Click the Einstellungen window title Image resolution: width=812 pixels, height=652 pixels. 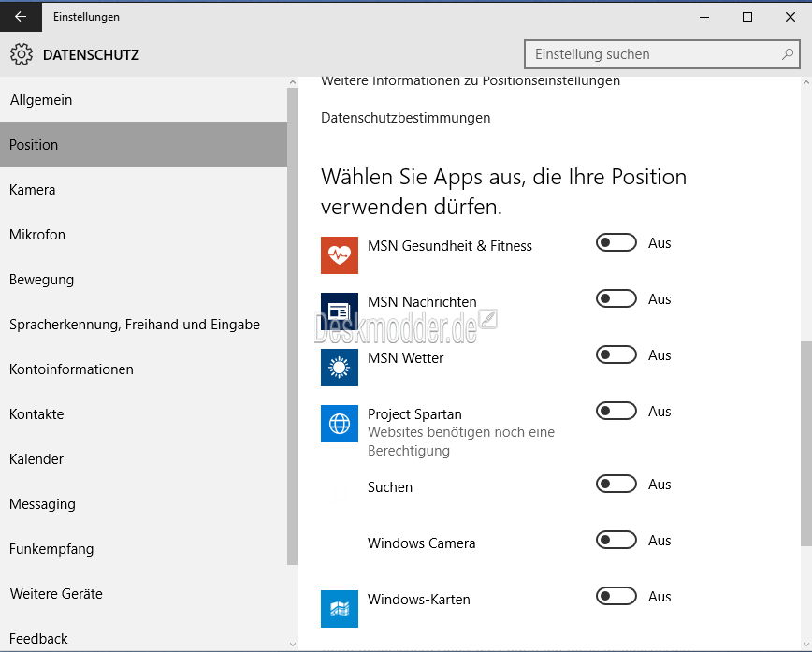click(86, 17)
